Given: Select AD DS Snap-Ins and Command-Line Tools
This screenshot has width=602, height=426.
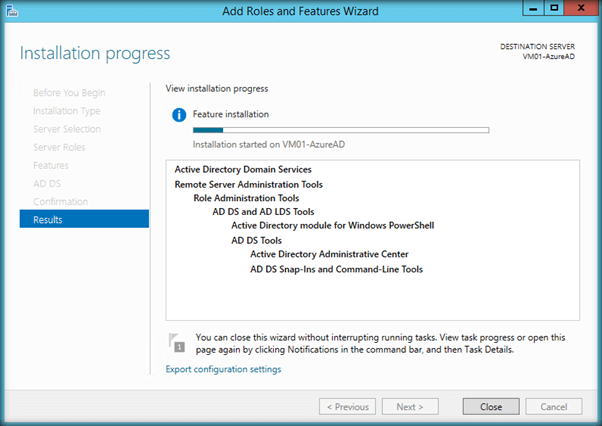Looking at the screenshot, I should pyautogui.click(x=336, y=268).
